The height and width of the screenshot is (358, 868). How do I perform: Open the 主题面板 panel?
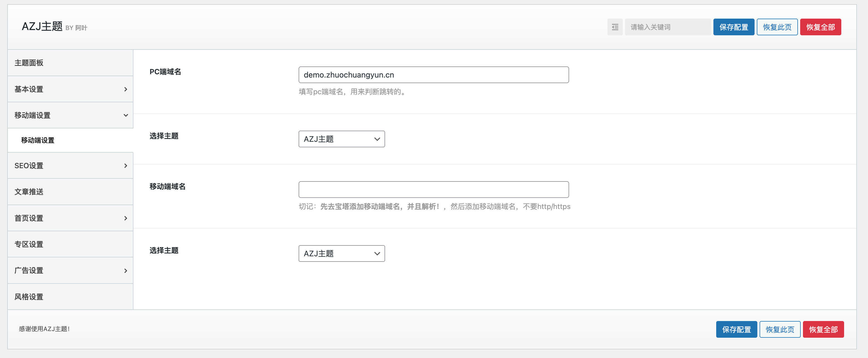point(70,63)
